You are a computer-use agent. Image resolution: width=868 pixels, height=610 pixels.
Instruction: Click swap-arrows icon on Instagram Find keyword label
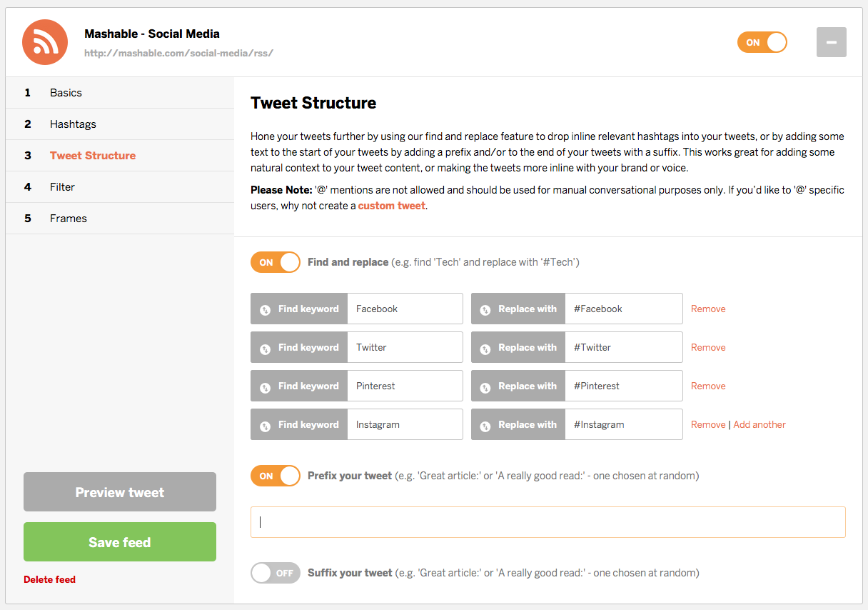(x=265, y=424)
